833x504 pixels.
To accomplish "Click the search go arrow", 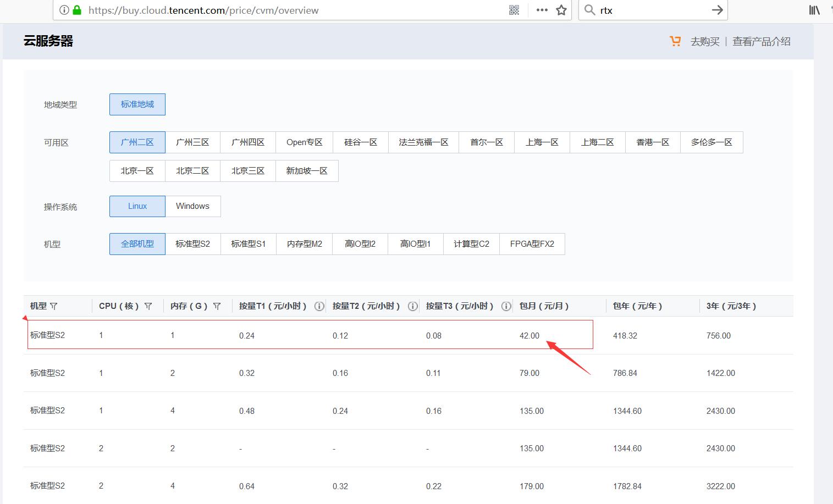I will 717,10.
